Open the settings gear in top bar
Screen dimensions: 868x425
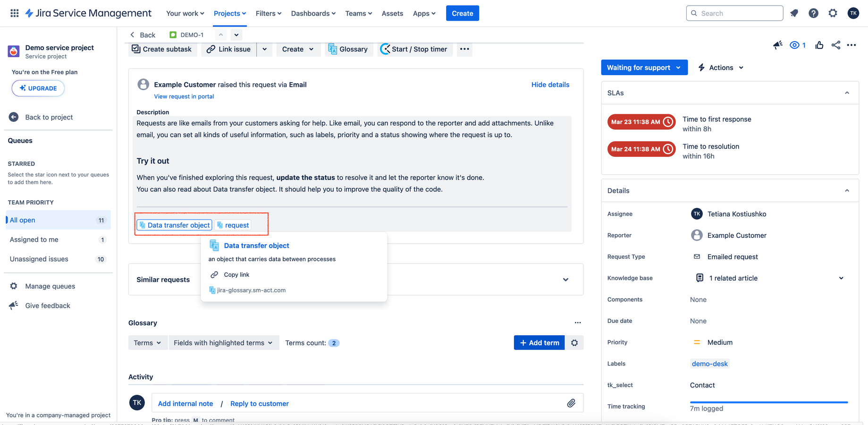tap(833, 13)
